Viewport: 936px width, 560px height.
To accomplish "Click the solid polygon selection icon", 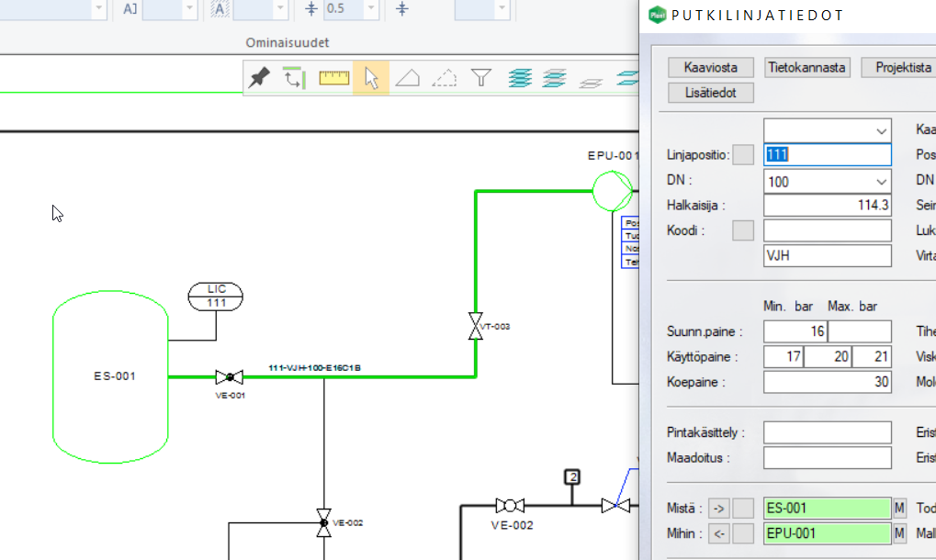I will coord(408,78).
